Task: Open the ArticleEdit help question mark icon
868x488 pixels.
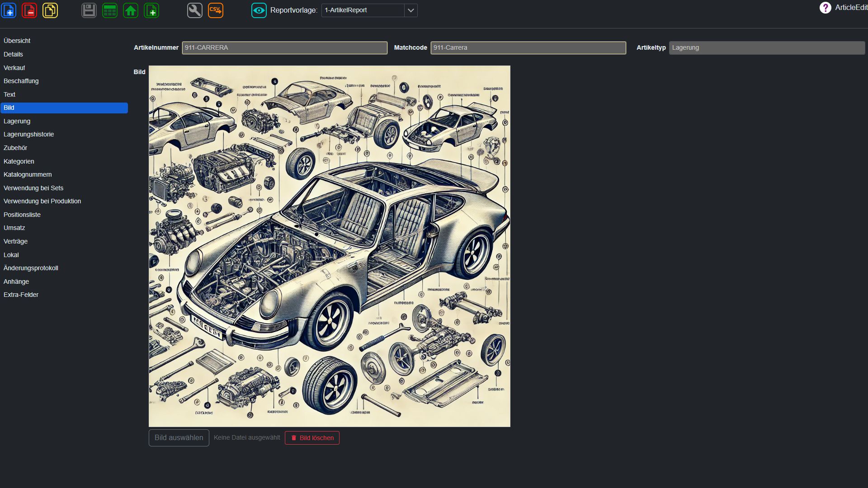Action: point(825,8)
